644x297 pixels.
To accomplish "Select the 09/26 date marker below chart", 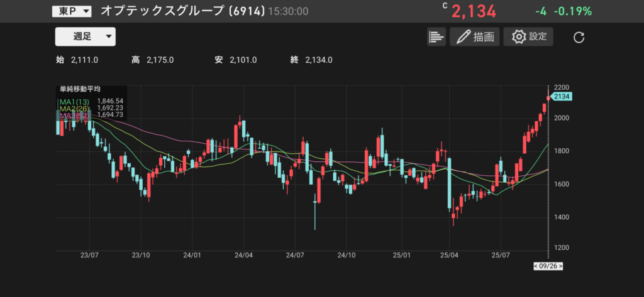I will tap(548, 266).
